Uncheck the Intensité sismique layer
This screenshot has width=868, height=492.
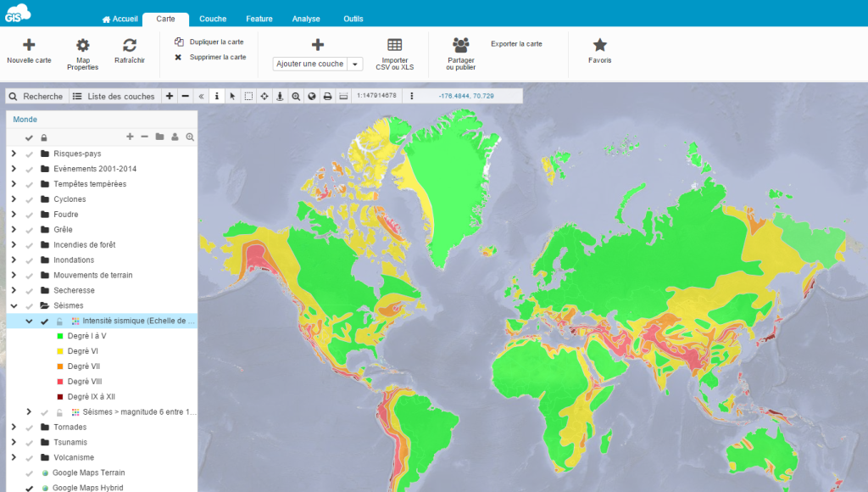point(44,321)
